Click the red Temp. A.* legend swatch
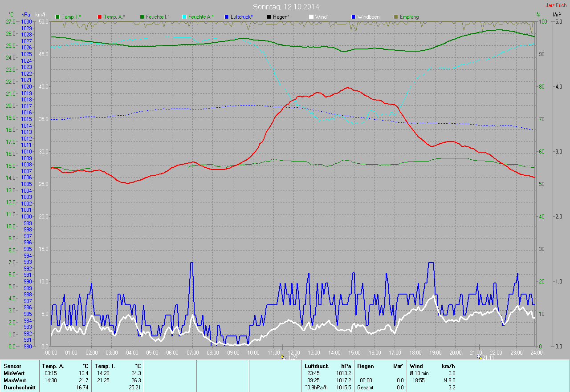Image resolution: width=570 pixels, height=392 pixels. tap(100, 17)
